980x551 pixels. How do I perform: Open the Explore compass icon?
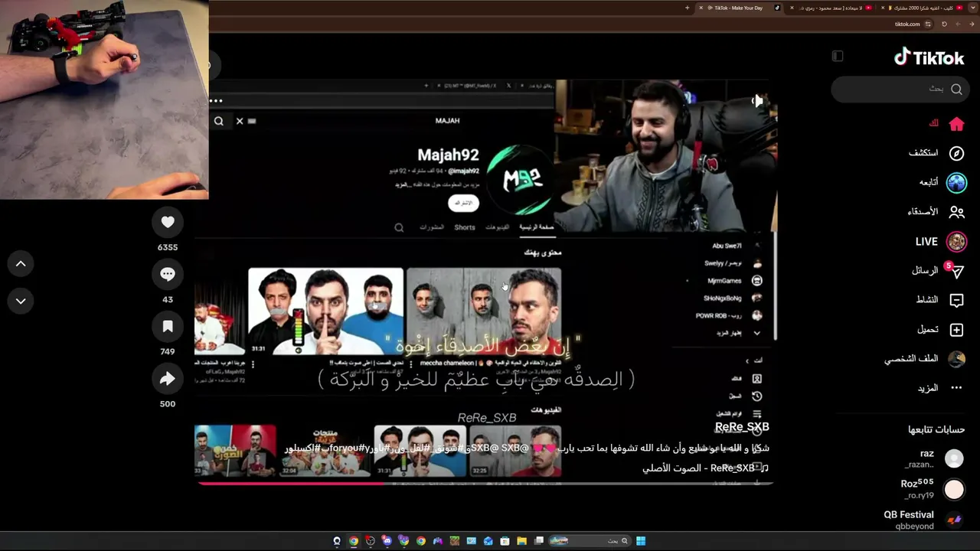point(956,153)
